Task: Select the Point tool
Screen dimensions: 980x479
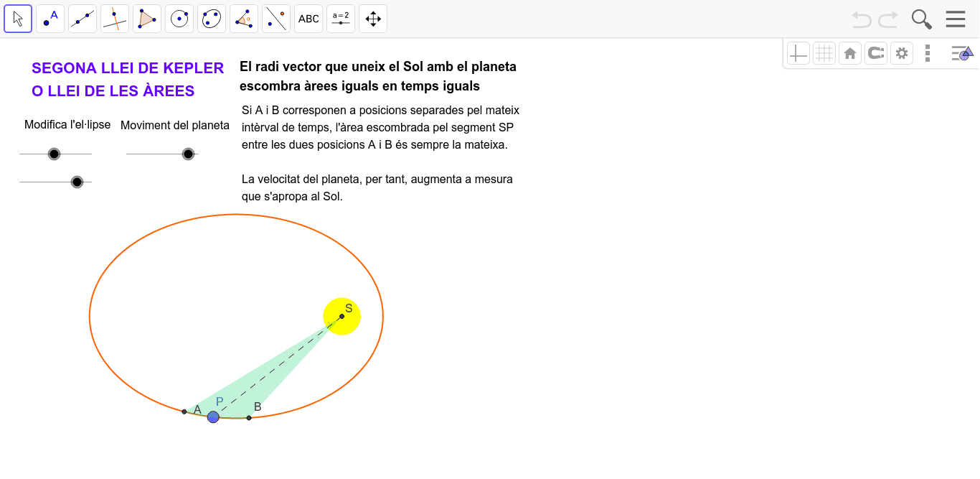Action: click(50, 19)
